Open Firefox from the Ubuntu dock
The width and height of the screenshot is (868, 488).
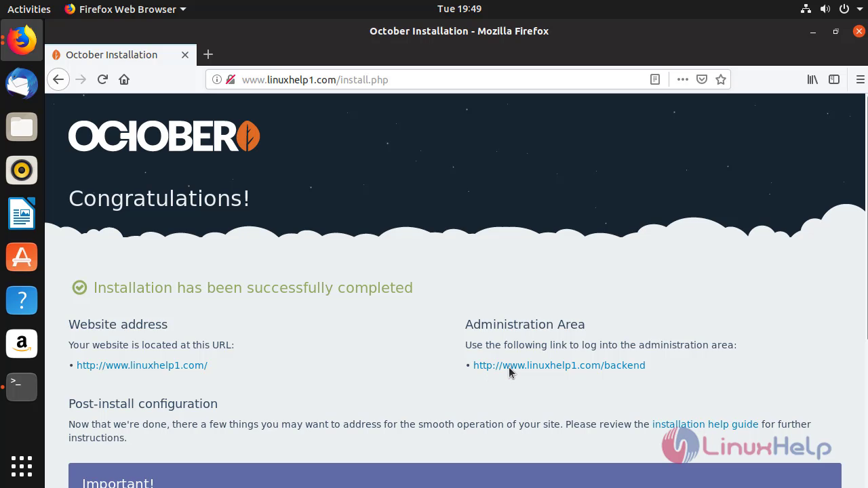click(x=22, y=41)
